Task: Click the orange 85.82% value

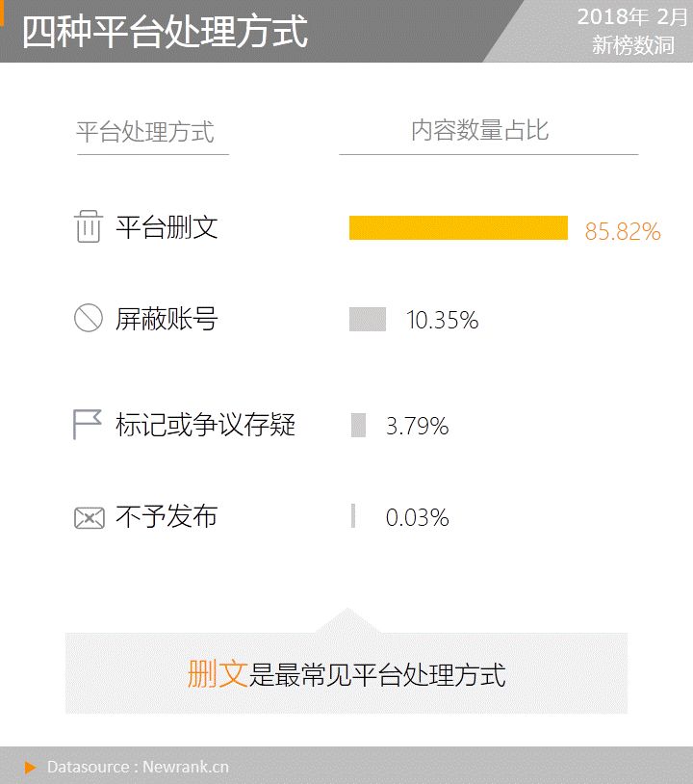Action: 623,231
